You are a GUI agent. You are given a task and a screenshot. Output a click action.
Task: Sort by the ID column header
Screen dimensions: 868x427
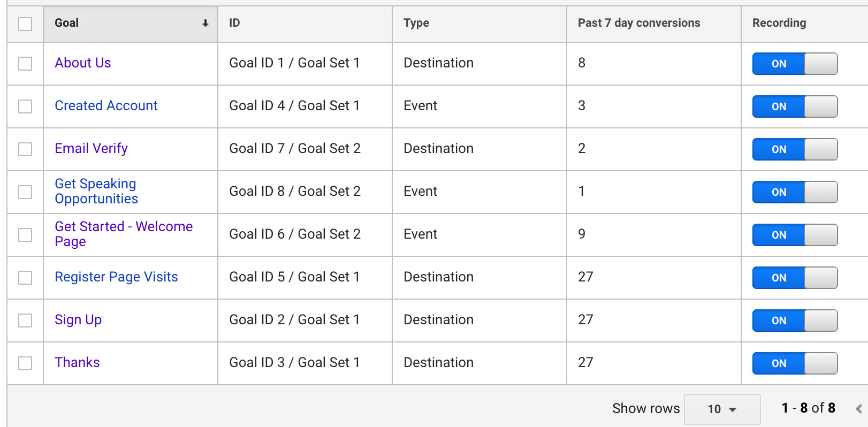click(x=234, y=23)
